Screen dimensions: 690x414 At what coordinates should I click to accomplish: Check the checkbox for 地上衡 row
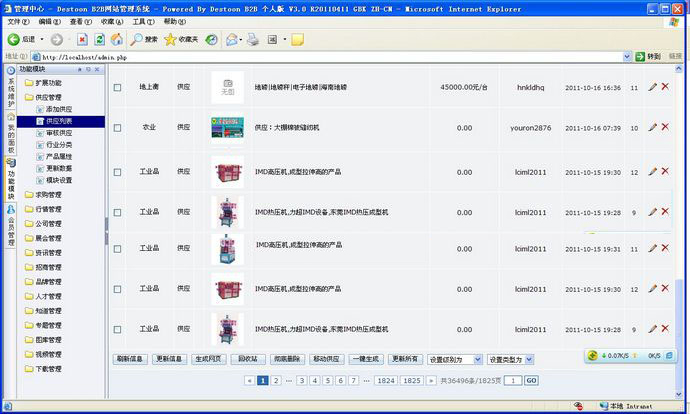click(x=117, y=87)
